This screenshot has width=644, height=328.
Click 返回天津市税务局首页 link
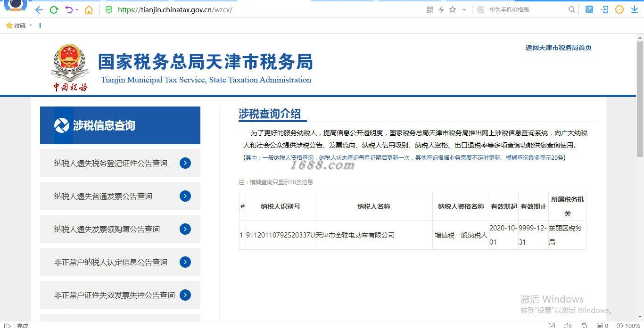559,48
